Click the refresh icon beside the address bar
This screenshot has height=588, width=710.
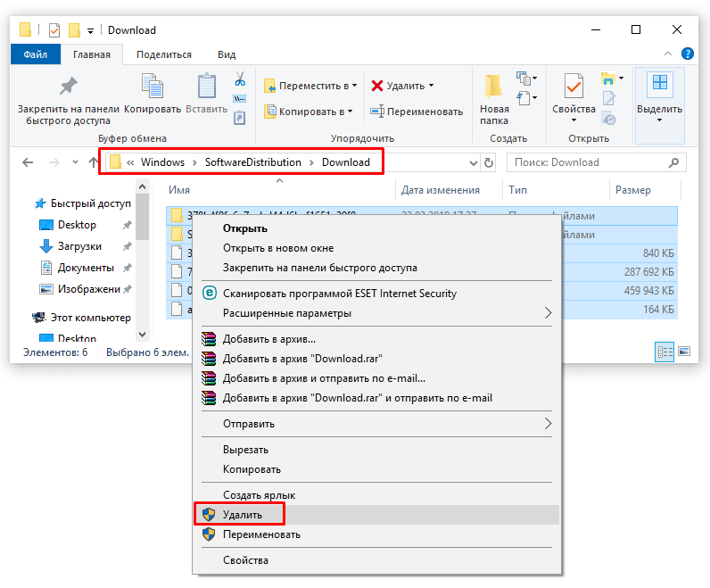tap(489, 162)
